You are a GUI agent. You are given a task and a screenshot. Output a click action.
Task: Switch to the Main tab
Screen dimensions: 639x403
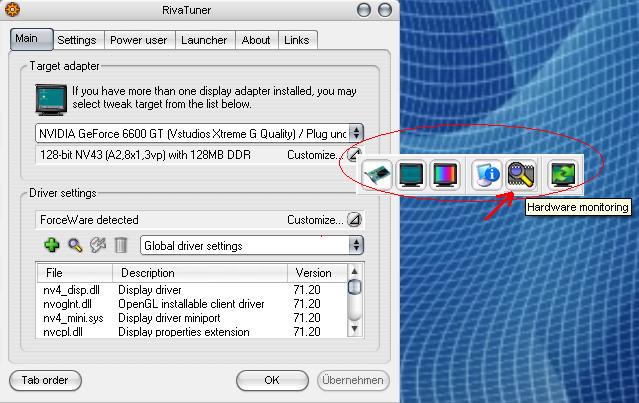[x=31, y=39]
